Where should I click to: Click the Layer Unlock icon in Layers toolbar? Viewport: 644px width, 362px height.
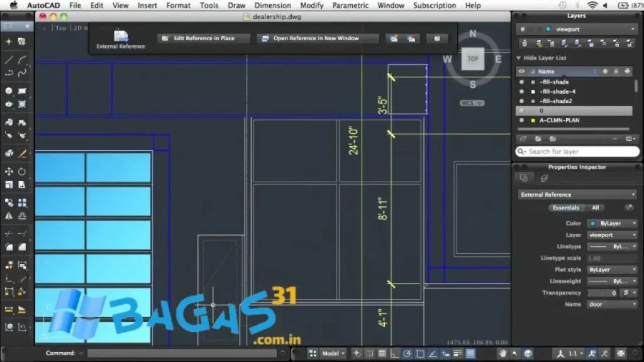tap(629, 43)
